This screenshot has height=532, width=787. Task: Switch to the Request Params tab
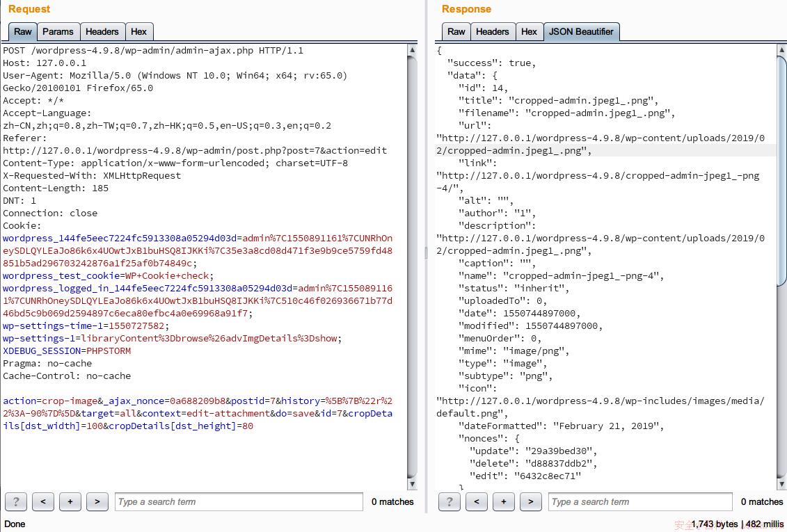(58, 31)
